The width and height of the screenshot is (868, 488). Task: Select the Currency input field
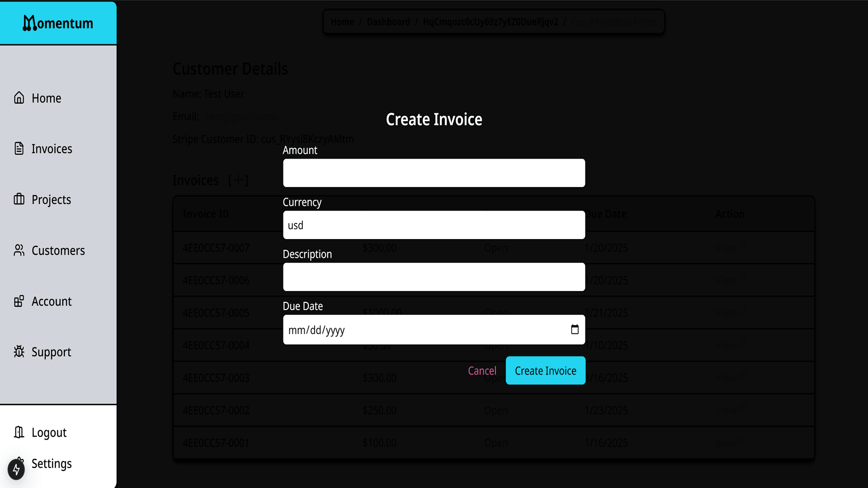point(434,225)
